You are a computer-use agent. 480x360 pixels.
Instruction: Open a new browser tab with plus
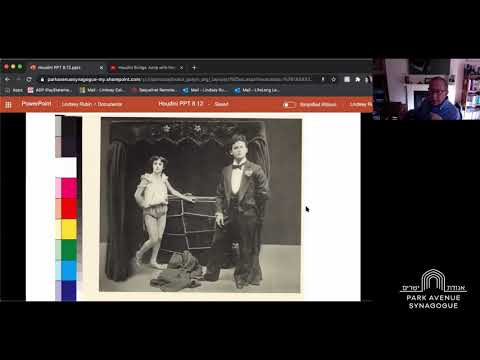coord(194,68)
